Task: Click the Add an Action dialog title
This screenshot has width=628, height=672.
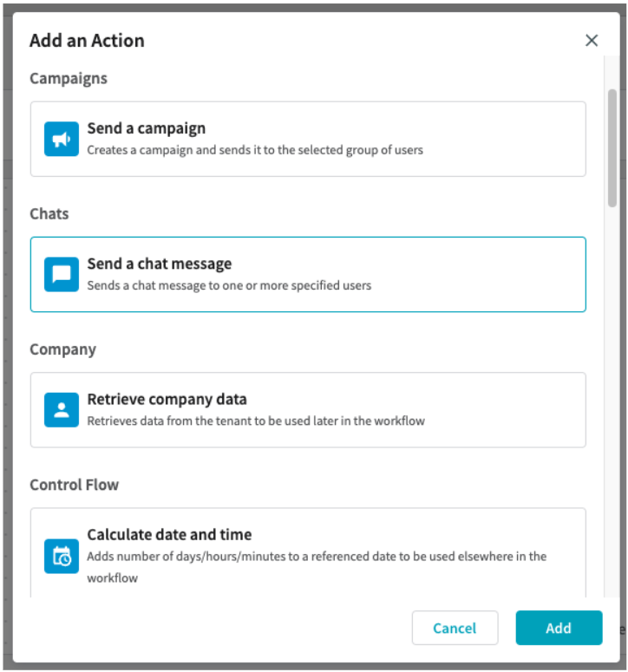Action: 87,40
